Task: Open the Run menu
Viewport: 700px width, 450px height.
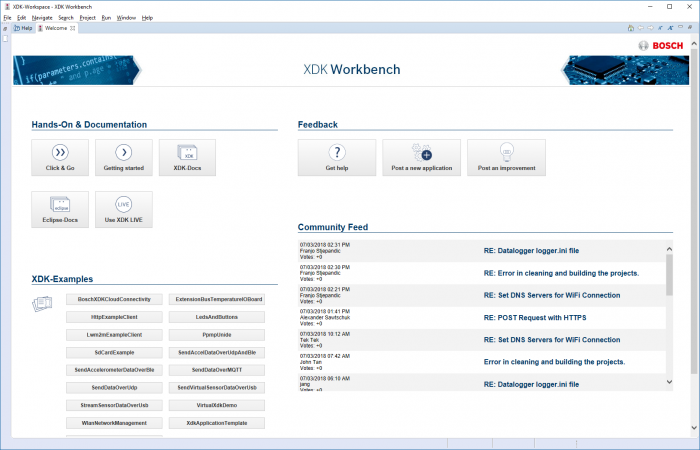Action: [x=106, y=18]
